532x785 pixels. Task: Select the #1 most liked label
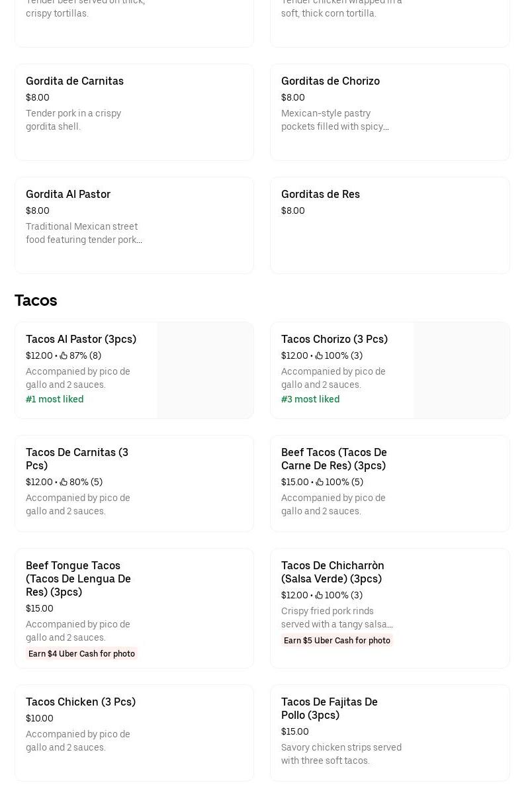(54, 399)
